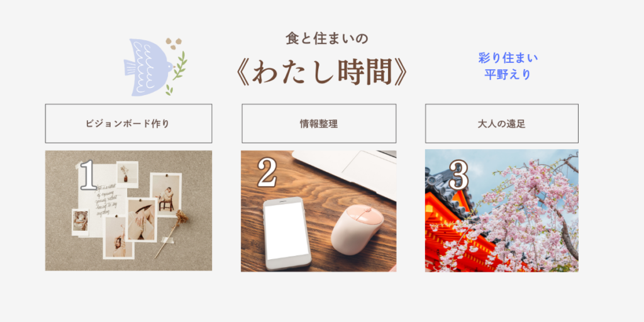Click the blue 平野えり name

click(508, 74)
